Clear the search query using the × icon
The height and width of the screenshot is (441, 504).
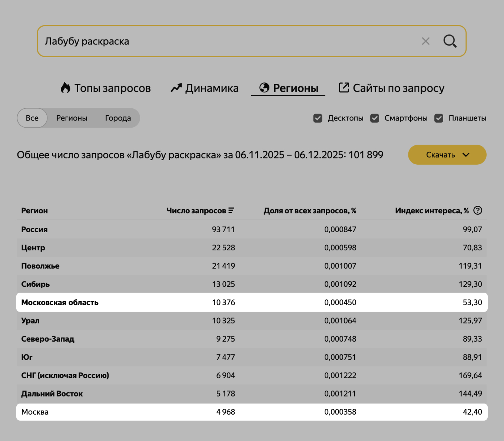tap(425, 41)
